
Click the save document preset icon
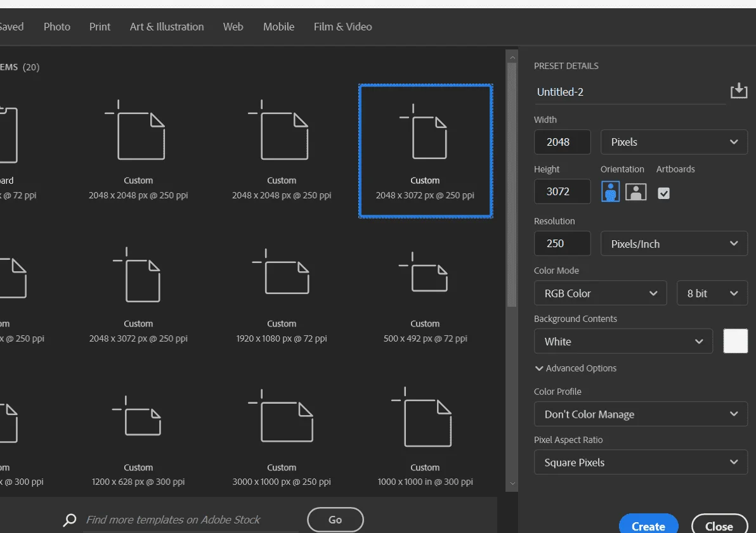tap(739, 91)
